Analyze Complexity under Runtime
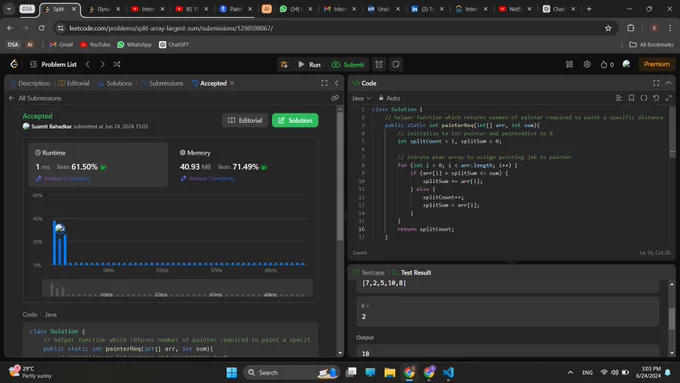This screenshot has height=383, width=680. click(x=63, y=178)
